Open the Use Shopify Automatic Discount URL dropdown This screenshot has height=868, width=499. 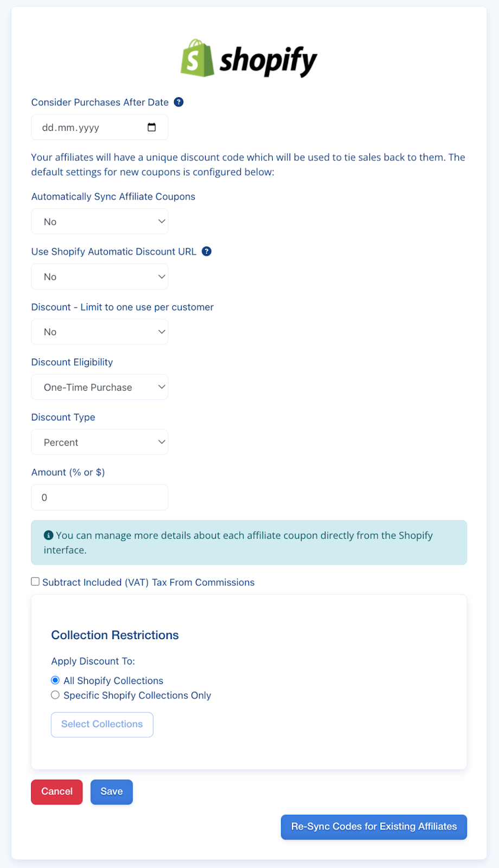pos(99,277)
